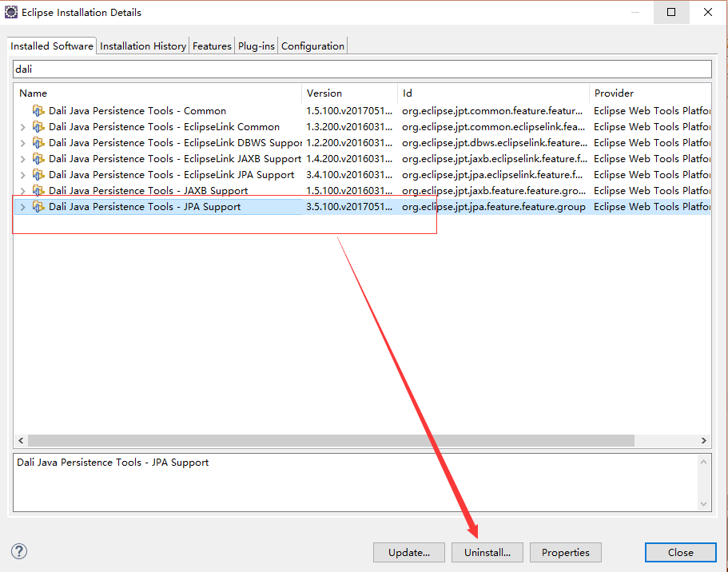Select the EclipseLink DBWS Support entry

[175, 143]
